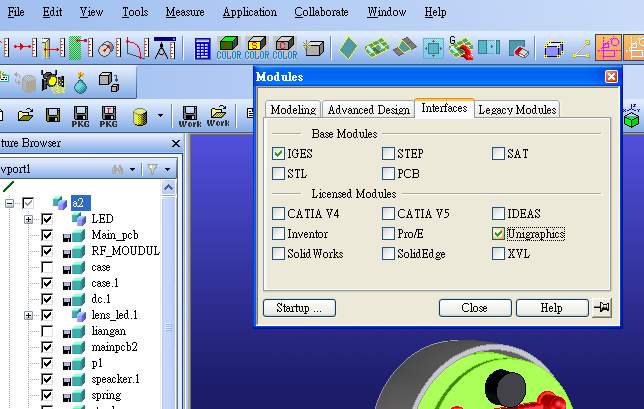Screen dimensions: 644x409
Task: Click the divider compass measure icon
Action: 164,48
